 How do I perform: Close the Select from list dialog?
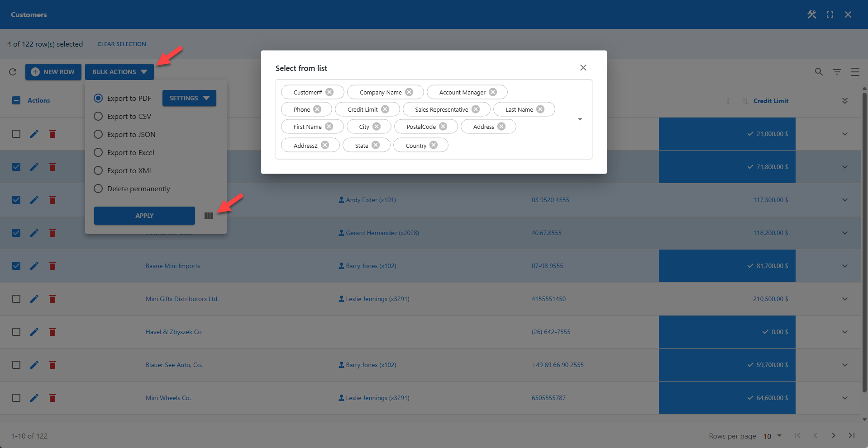[x=583, y=67]
